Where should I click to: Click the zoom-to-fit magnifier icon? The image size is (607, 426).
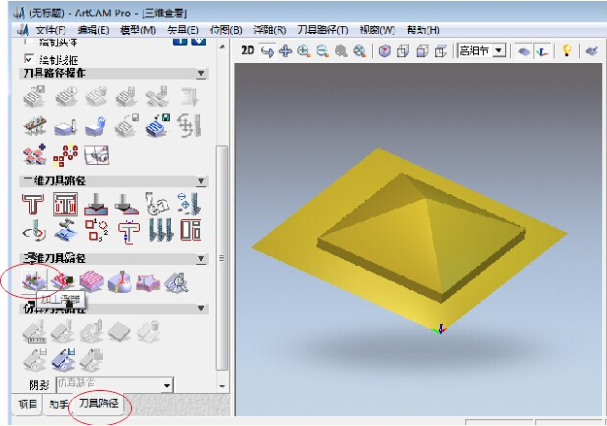(x=360, y=51)
